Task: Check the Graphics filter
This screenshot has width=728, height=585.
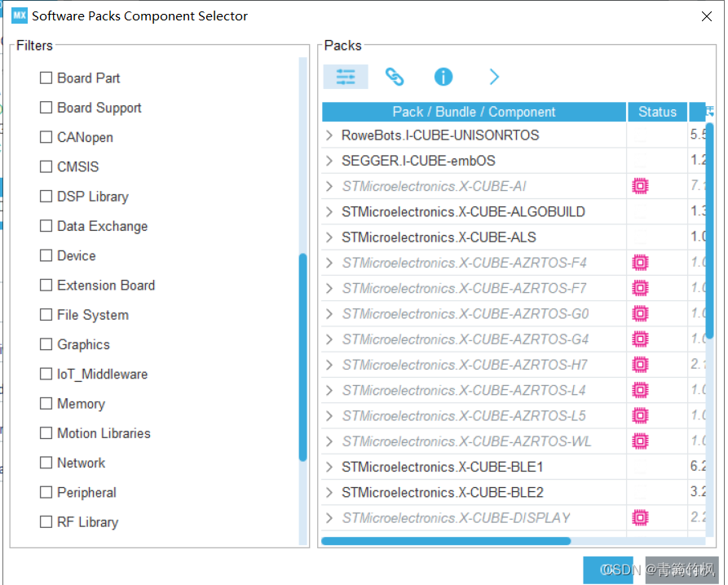Action: click(x=46, y=344)
